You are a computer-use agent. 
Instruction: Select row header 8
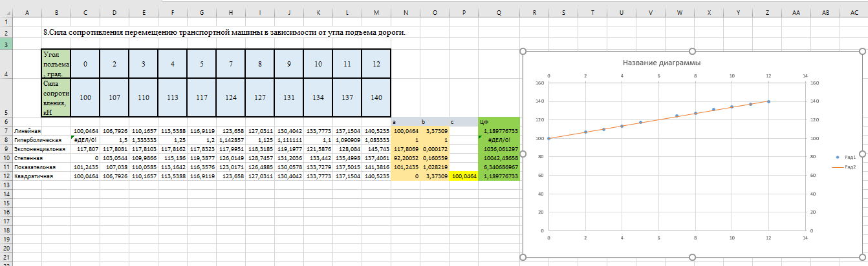(6, 138)
